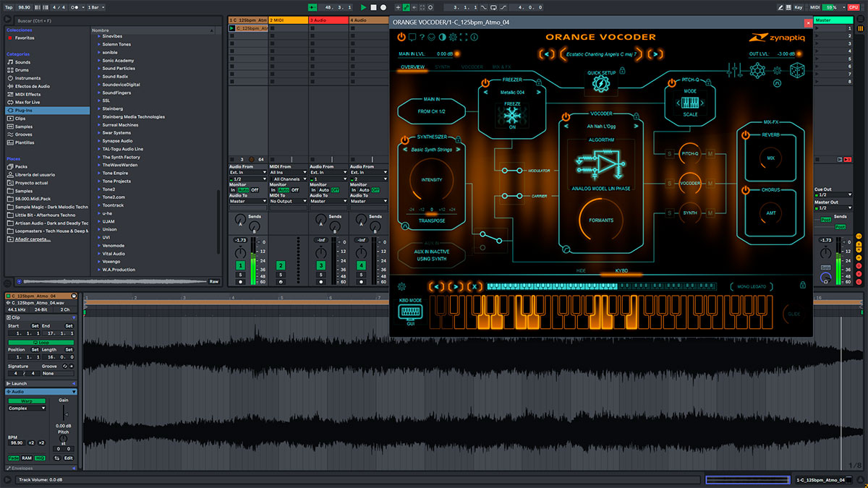Click Ableton Stop transport button
Screen dimensions: 868x488
coord(373,7)
